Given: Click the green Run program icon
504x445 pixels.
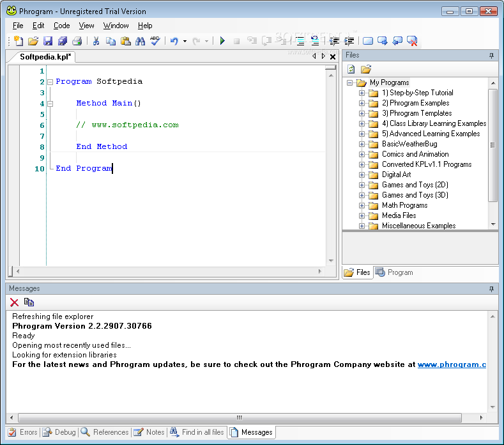Looking at the screenshot, I should [222, 41].
